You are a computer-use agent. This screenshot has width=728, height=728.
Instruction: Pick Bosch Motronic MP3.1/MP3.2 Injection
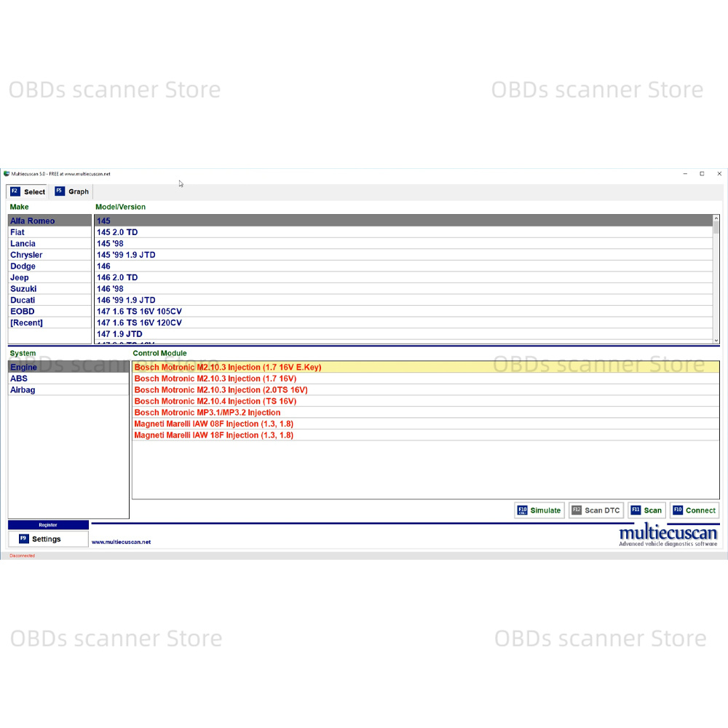[x=426, y=412]
